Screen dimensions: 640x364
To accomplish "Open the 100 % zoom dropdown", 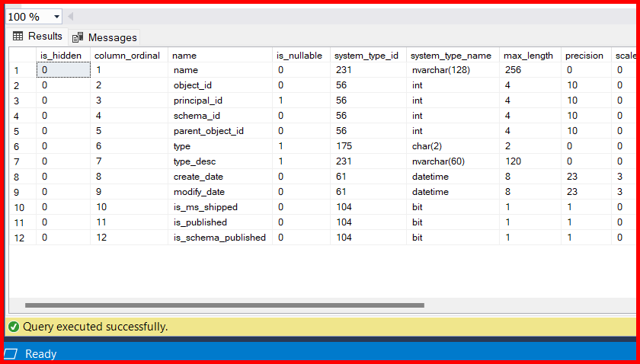I will (x=57, y=17).
